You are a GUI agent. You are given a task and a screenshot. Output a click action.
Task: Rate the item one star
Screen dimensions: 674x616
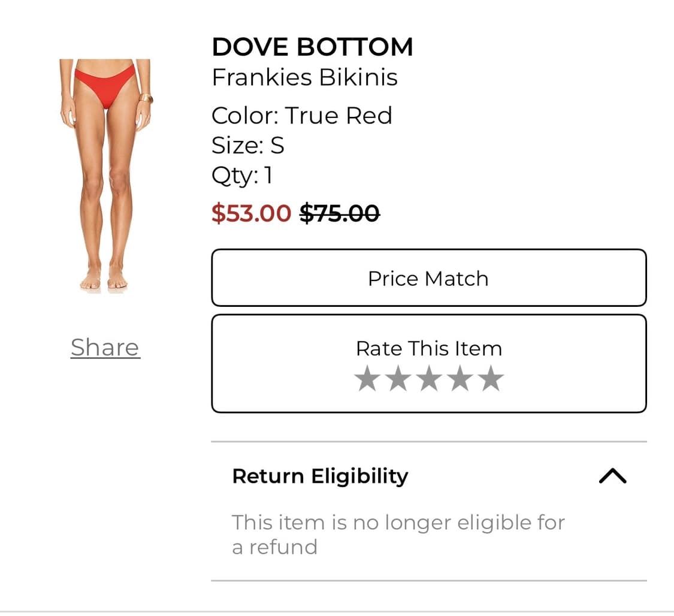click(367, 379)
